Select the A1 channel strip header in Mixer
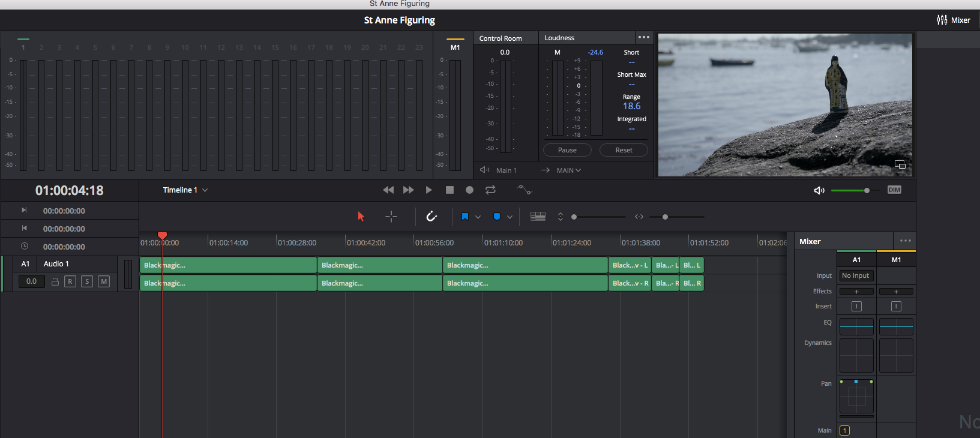 (x=856, y=260)
